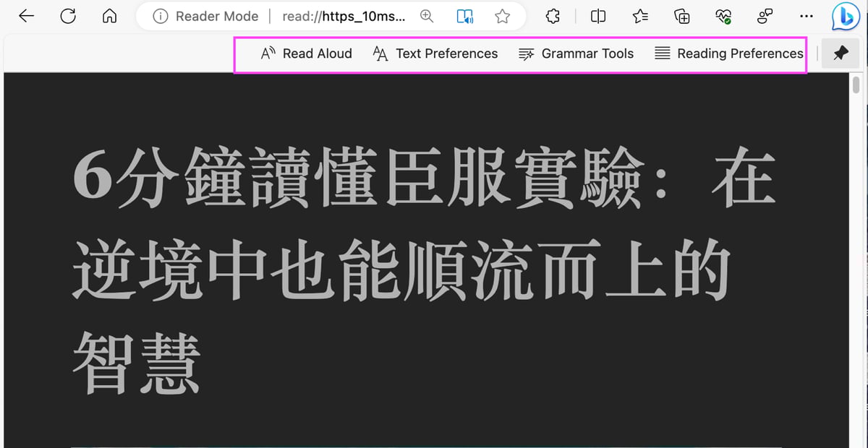This screenshot has height=448, width=868.
Task: Open Browser essentials heart icon
Action: pos(723,16)
